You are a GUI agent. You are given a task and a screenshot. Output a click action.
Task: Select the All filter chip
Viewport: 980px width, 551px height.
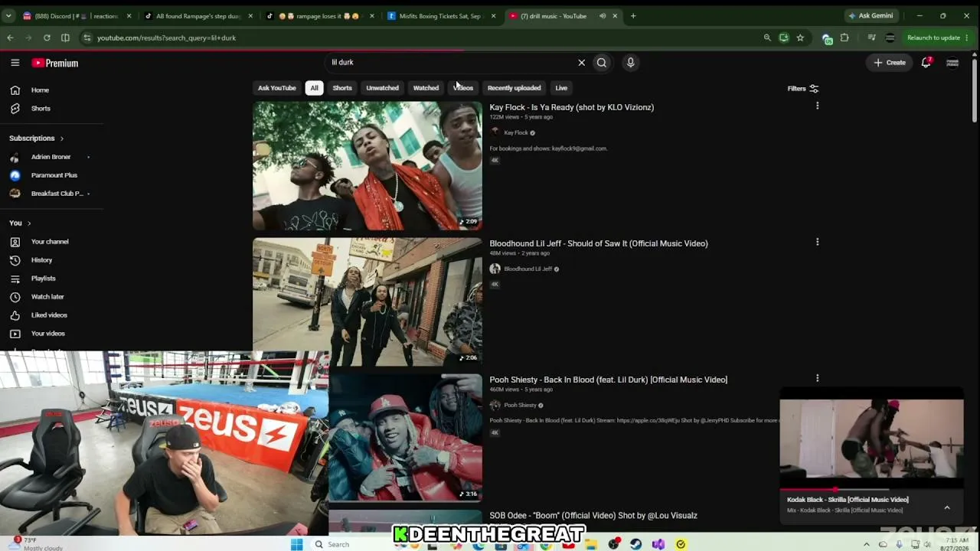click(314, 88)
